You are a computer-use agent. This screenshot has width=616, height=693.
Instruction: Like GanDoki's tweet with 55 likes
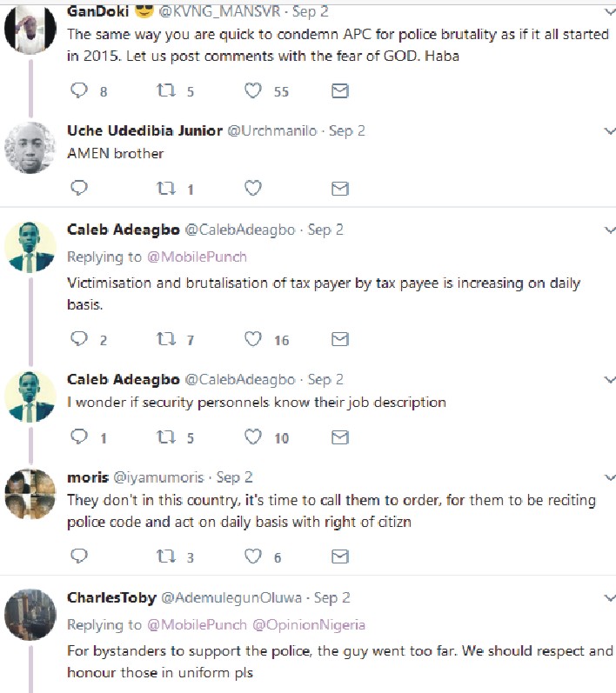tap(253, 90)
